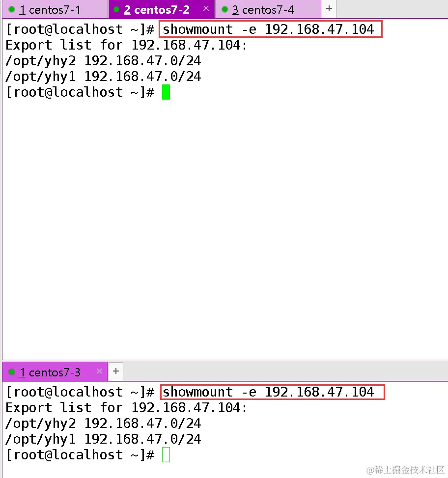
Task: Add a new tab in lower pane
Action: (x=116, y=372)
